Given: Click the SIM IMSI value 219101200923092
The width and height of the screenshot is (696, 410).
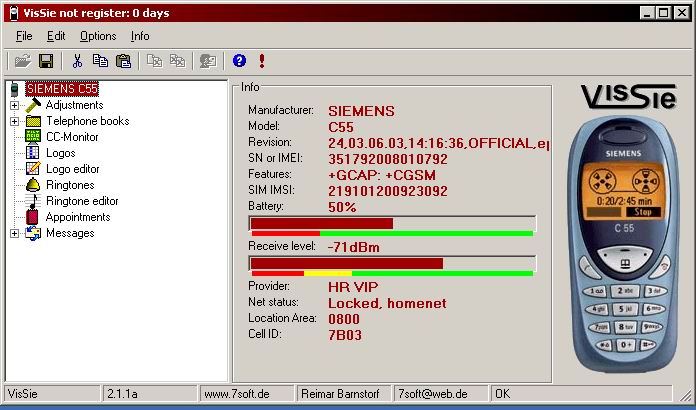Looking at the screenshot, I should (388, 191).
